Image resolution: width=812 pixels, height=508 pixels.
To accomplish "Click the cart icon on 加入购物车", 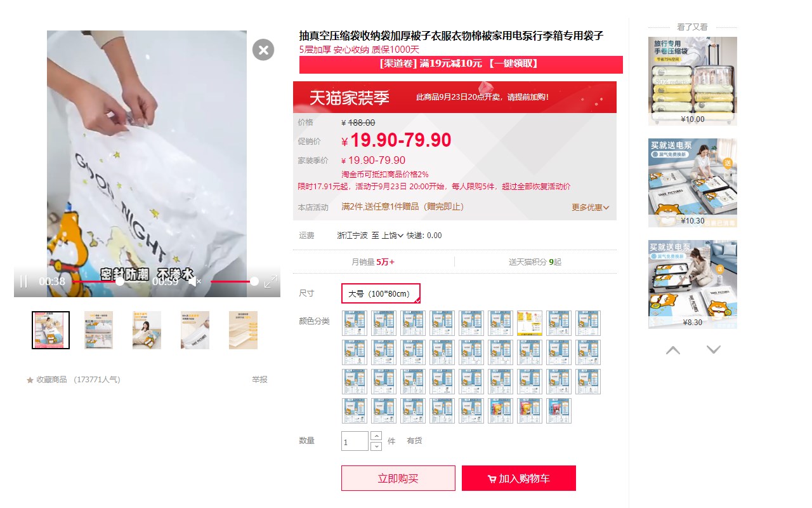I will tap(492, 479).
